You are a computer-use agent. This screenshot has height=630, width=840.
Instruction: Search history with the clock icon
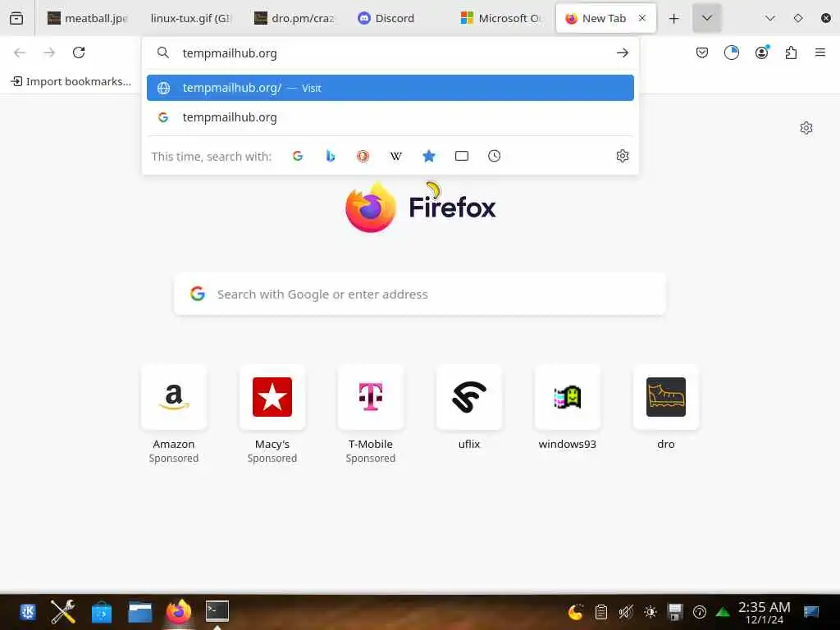point(494,156)
